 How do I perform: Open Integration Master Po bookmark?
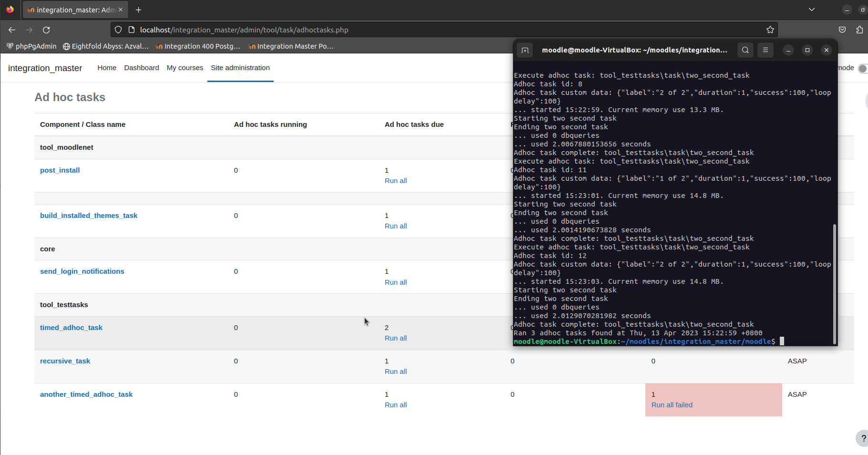(291, 46)
